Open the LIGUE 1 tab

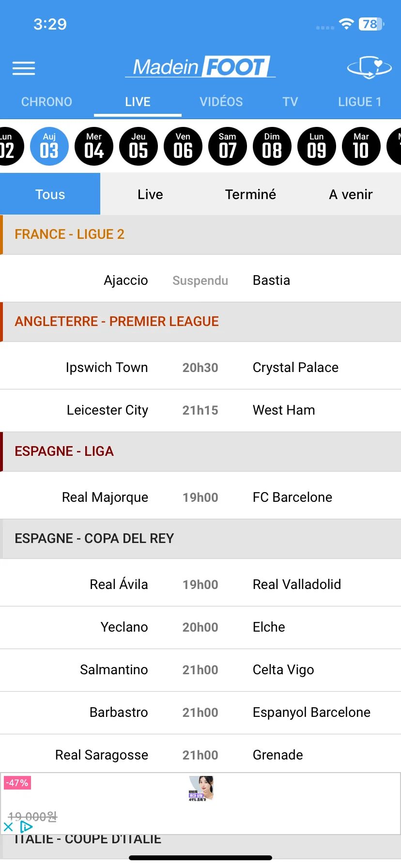click(x=360, y=102)
